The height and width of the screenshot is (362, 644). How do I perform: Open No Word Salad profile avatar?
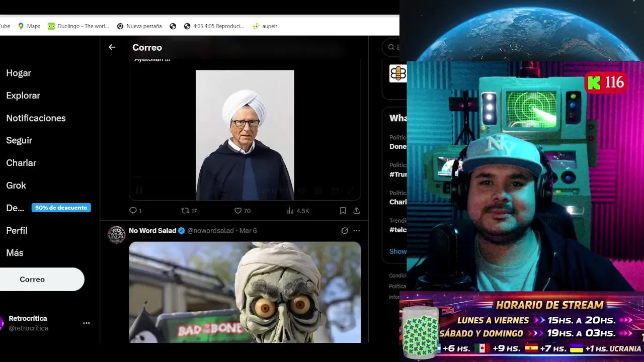(x=117, y=235)
